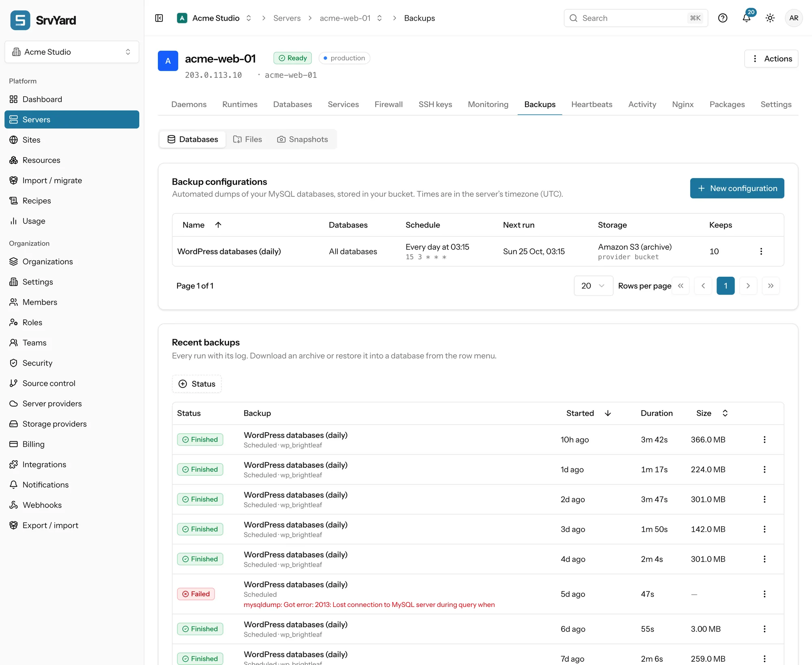The width and height of the screenshot is (812, 665).
Task: Switch to the Monitoring tab
Action: (488, 104)
